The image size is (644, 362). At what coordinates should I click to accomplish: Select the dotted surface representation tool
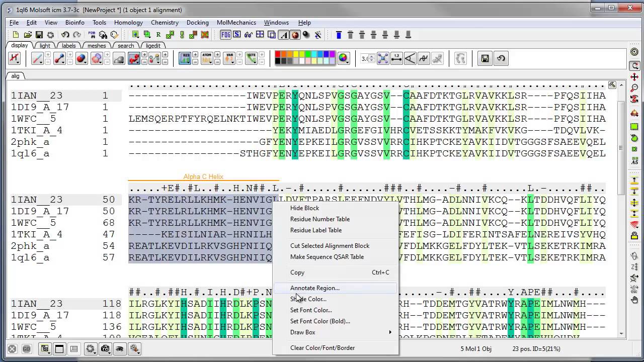pyautogui.click(x=97, y=58)
